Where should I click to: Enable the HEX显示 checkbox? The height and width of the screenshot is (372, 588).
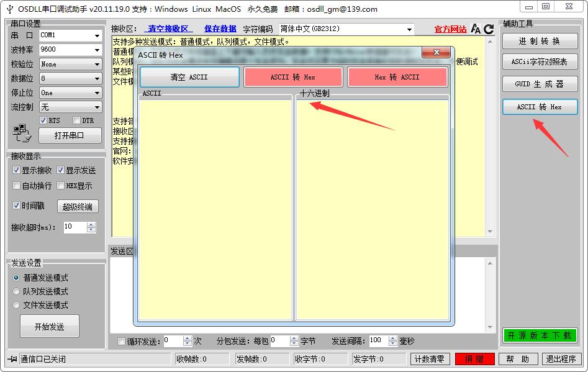60,186
